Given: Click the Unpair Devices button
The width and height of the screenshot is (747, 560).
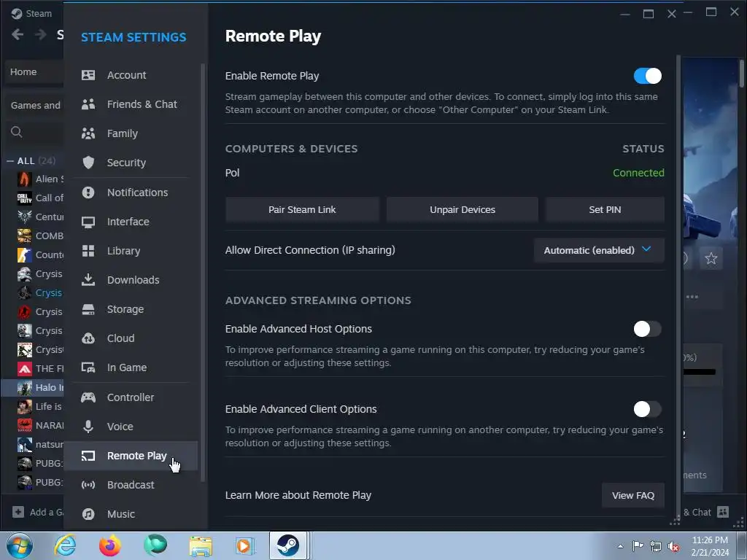Looking at the screenshot, I should 462,210.
